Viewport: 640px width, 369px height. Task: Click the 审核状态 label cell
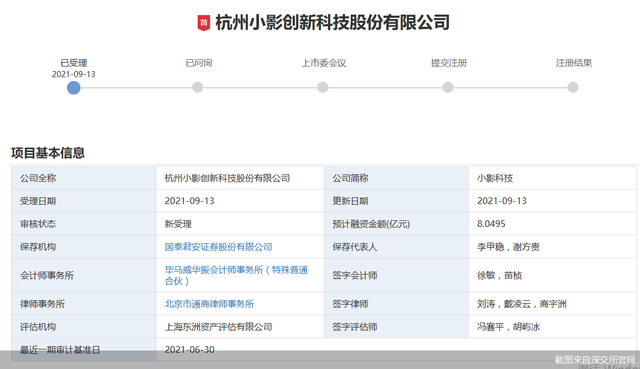click(x=84, y=224)
